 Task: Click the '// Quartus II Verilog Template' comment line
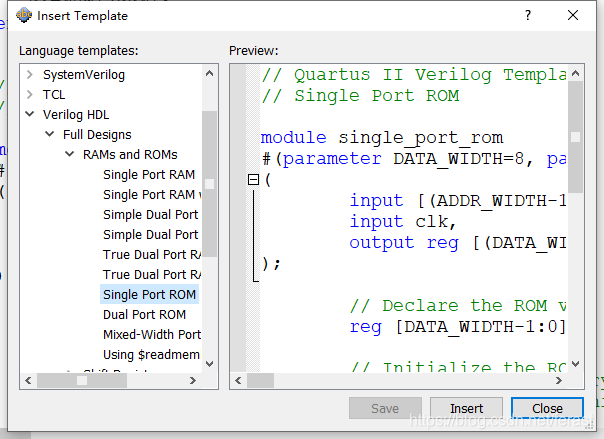coord(414,75)
